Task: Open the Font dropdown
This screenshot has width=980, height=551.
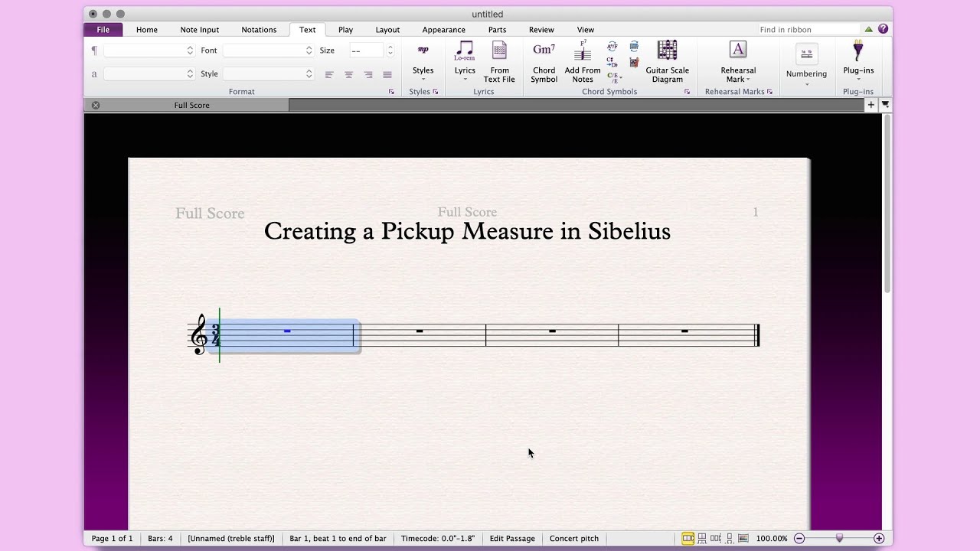Action: click(x=268, y=50)
